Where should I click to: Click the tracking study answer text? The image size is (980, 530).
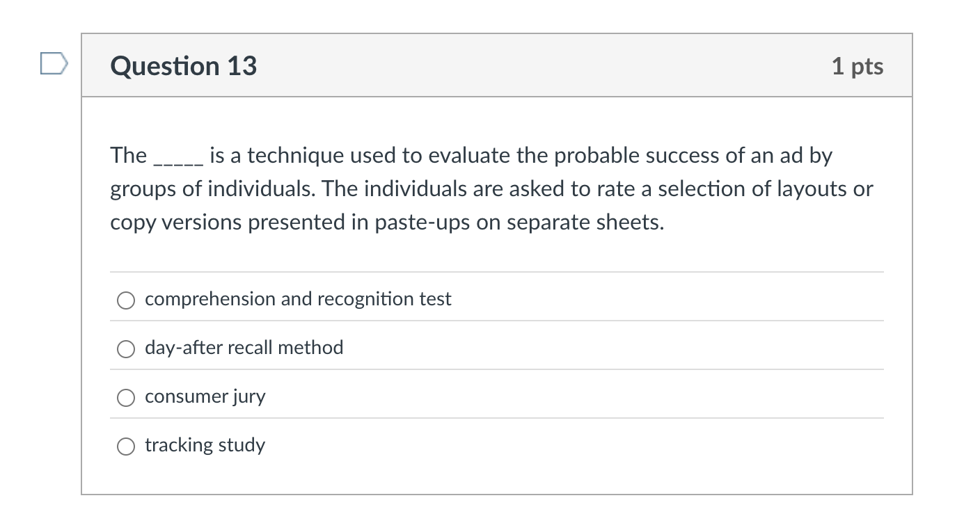click(x=205, y=445)
